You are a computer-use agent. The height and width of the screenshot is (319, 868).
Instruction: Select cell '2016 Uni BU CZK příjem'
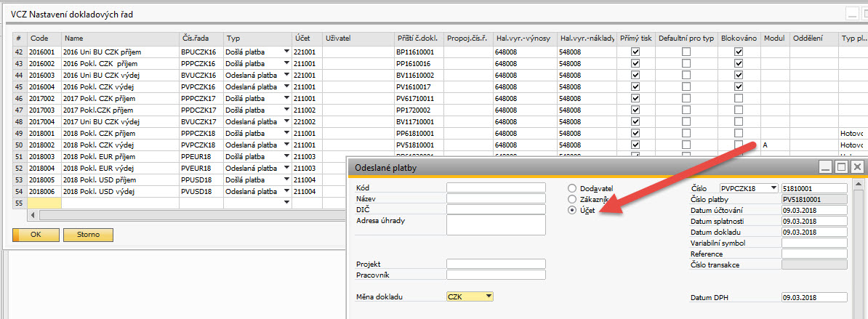pyautogui.click(x=120, y=52)
